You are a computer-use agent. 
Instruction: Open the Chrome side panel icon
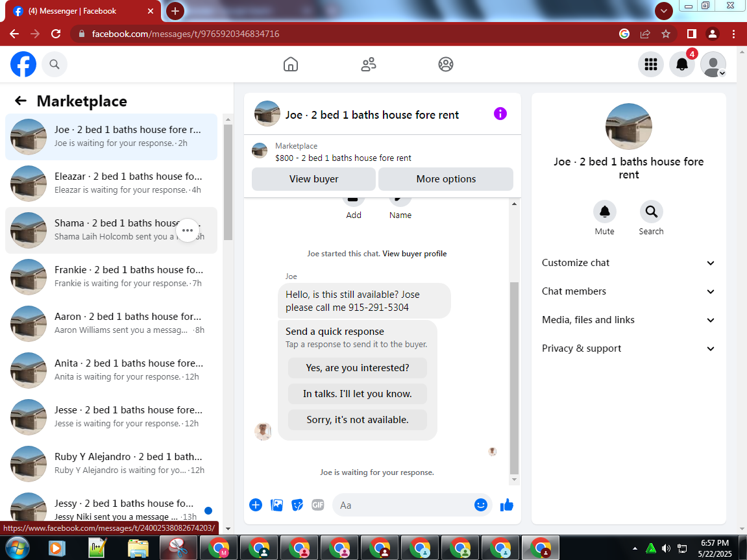tap(692, 34)
